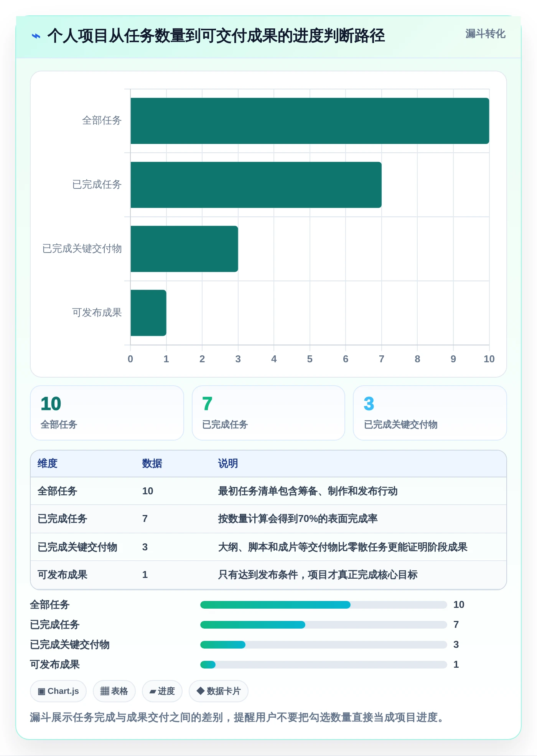Screen dimensions: 537x756
Task: Click the value 7 right of progress bars
Action: (x=456, y=625)
